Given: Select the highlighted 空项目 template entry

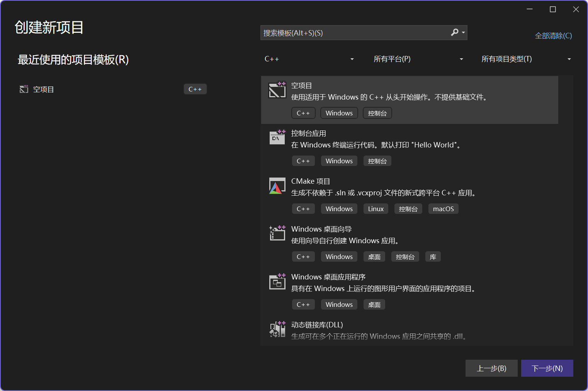Looking at the screenshot, I should point(386,100).
